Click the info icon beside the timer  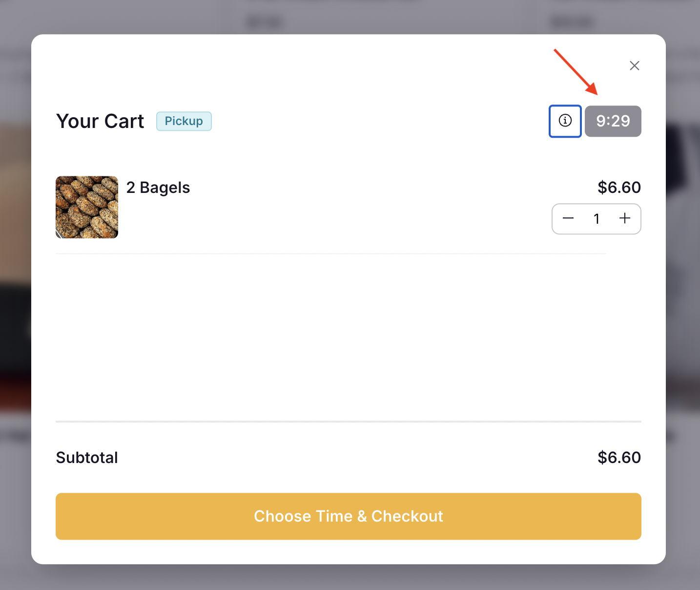(565, 121)
